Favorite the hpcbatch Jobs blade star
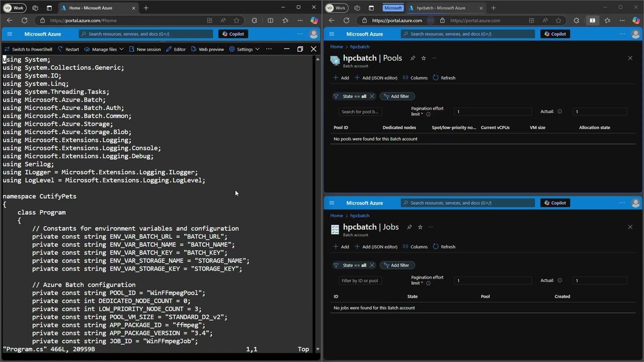This screenshot has height=362, width=644. [420, 227]
